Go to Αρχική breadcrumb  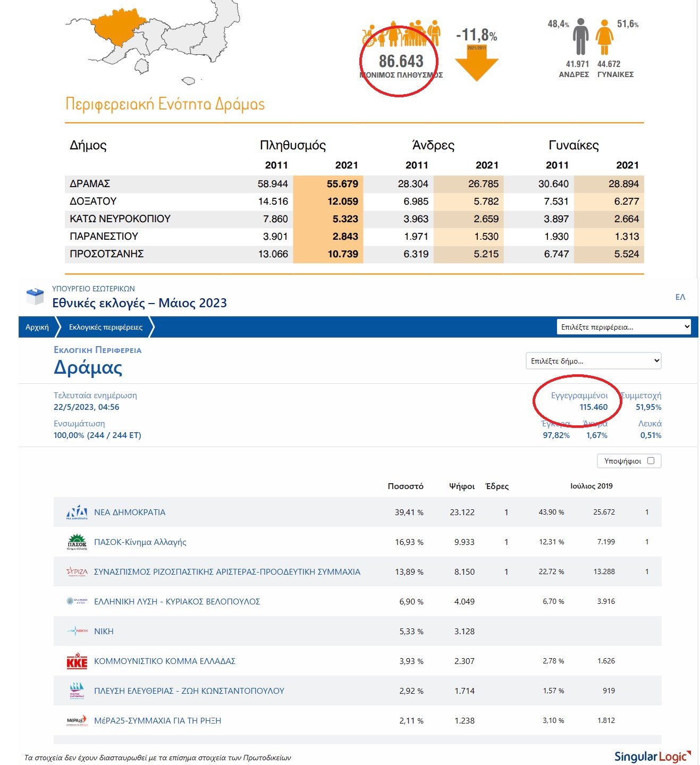pyautogui.click(x=37, y=327)
